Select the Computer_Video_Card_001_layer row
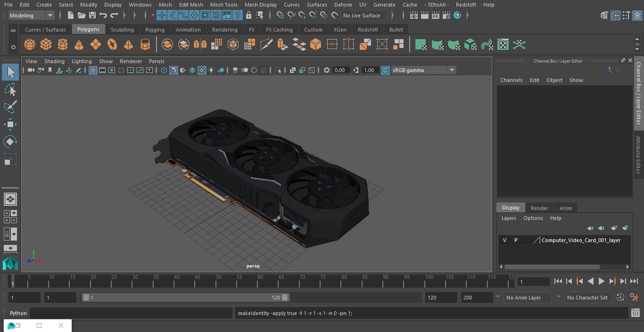This screenshot has height=332, width=644. tap(564, 240)
